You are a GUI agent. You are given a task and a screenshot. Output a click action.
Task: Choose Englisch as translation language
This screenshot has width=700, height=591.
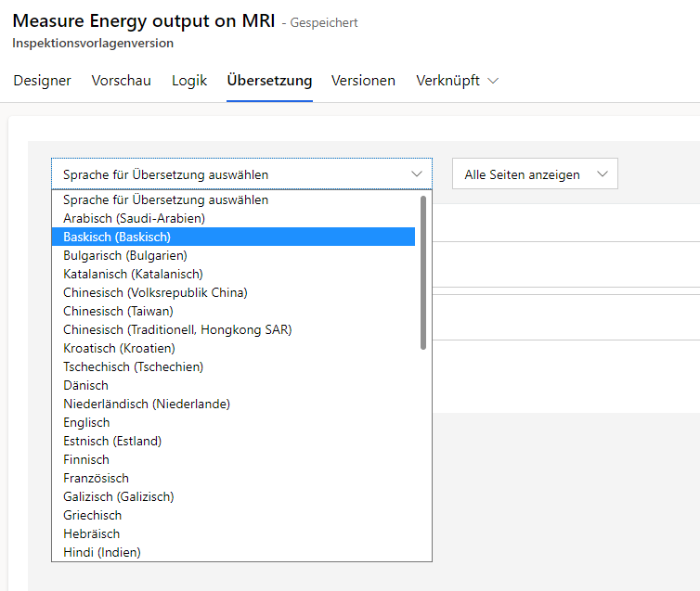pyautogui.click(x=86, y=422)
